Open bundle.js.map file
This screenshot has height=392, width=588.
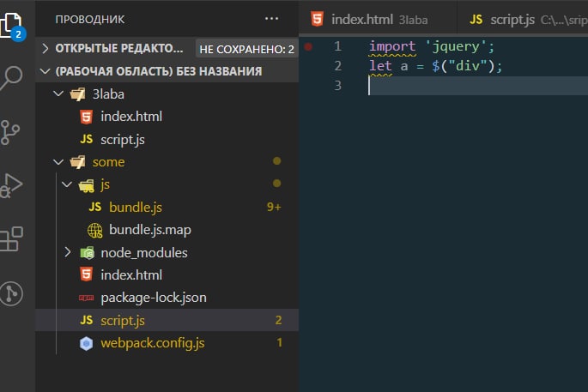click(x=150, y=230)
